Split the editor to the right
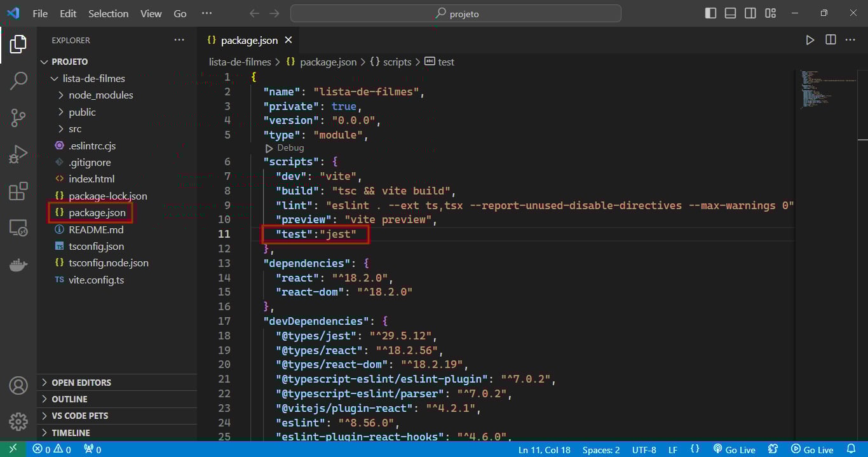The height and width of the screenshot is (457, 868). (x=831, y=40)
